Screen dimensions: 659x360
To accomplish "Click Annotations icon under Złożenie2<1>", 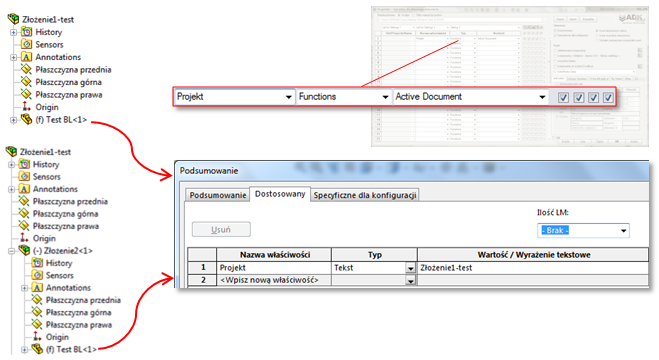I will coord(37,287).
